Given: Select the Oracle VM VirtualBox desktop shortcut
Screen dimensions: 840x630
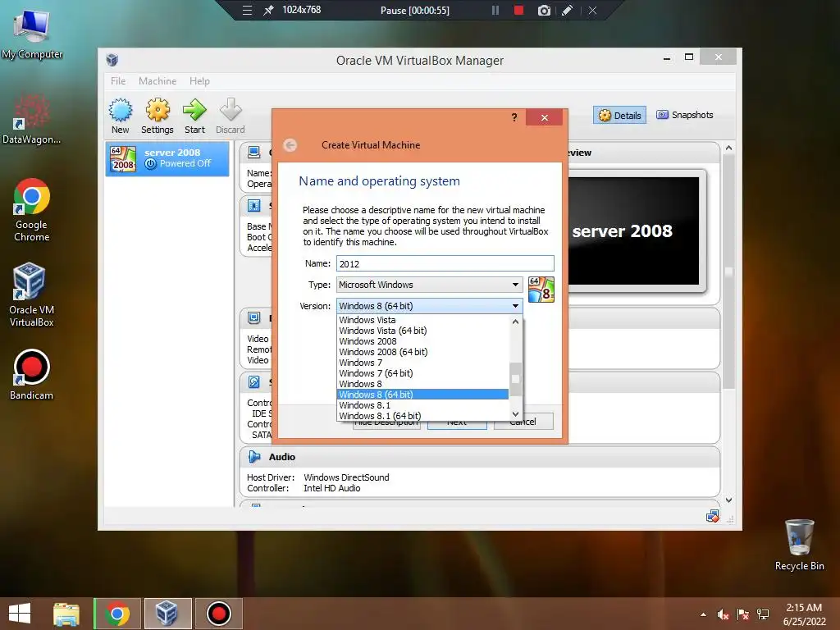Looking at the screenshot, I should pos(31,294).
